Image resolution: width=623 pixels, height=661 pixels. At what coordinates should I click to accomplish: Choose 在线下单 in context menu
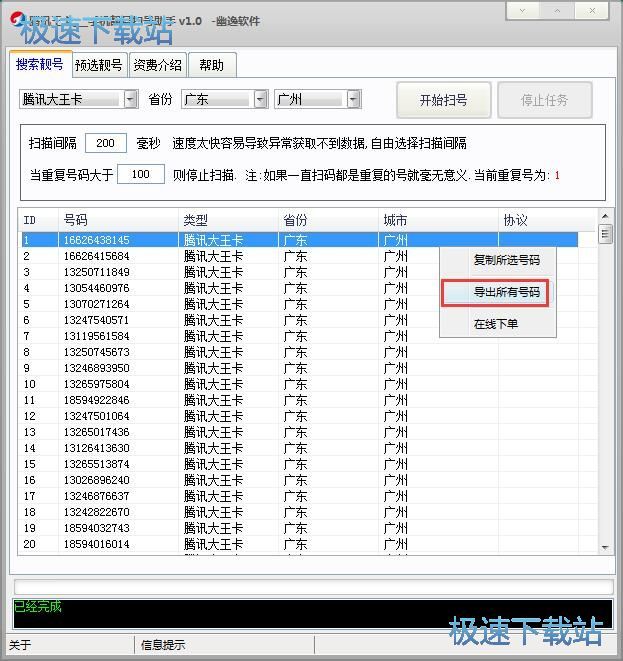coord(498,324)
